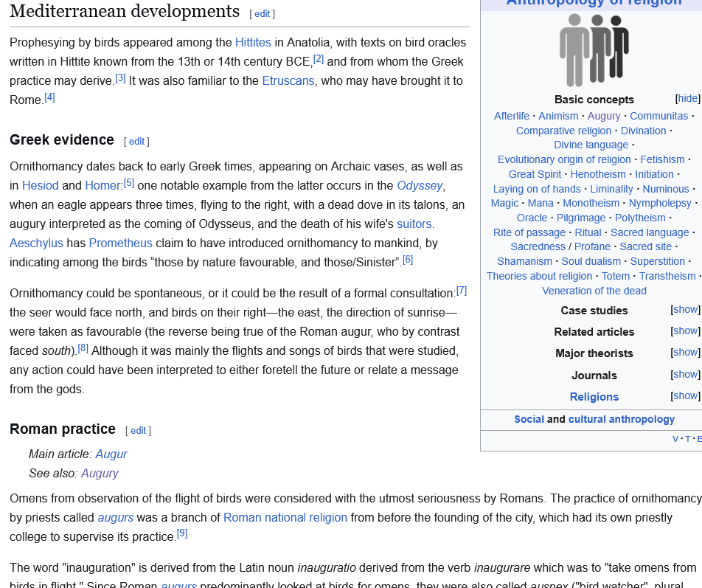702x588 pixels.
Task: Open Laying on of hands link
Action: tap(537, 190)
